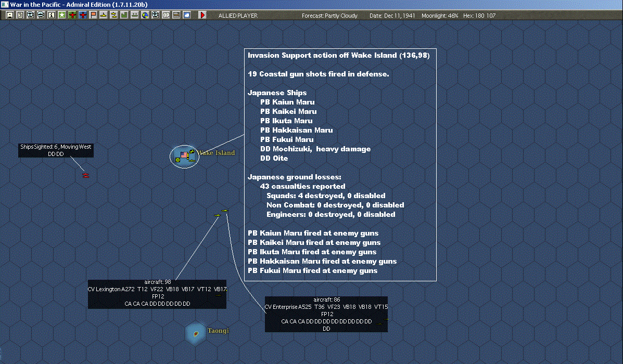Click the green factory toolbar icon
Screen dimensions: 623x364
coord(124,15)
